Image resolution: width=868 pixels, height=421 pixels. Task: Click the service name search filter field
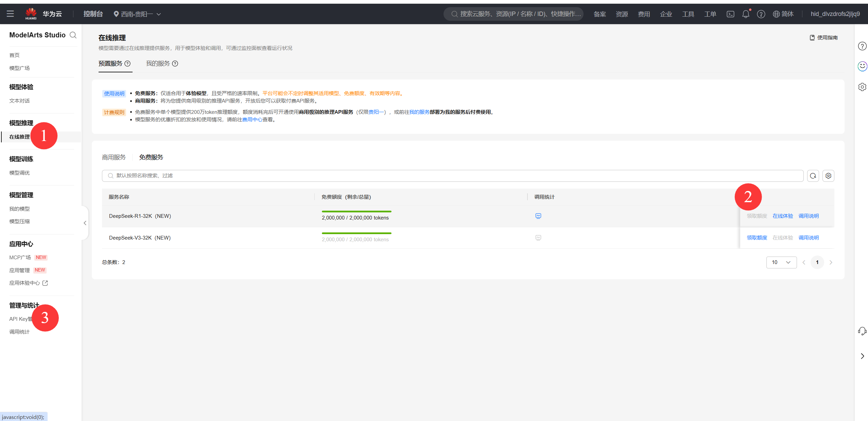coord(452,176)
